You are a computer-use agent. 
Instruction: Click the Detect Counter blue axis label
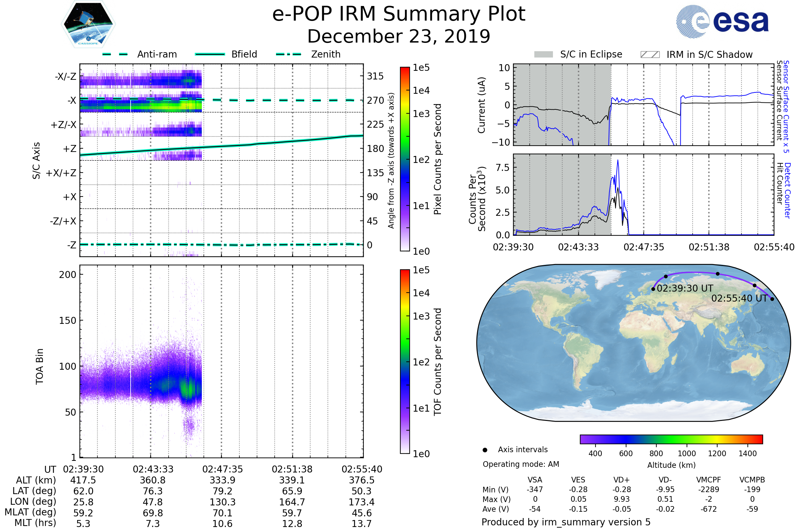coord(787,191)
